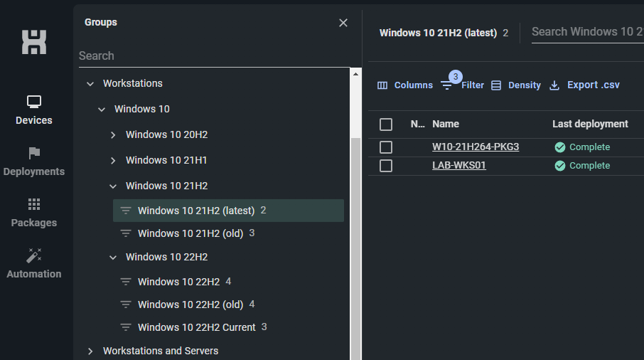The image size is (644, 360).
Task: Check the box for W10-21H264-PKG3
Action: (x=386, y=147)
